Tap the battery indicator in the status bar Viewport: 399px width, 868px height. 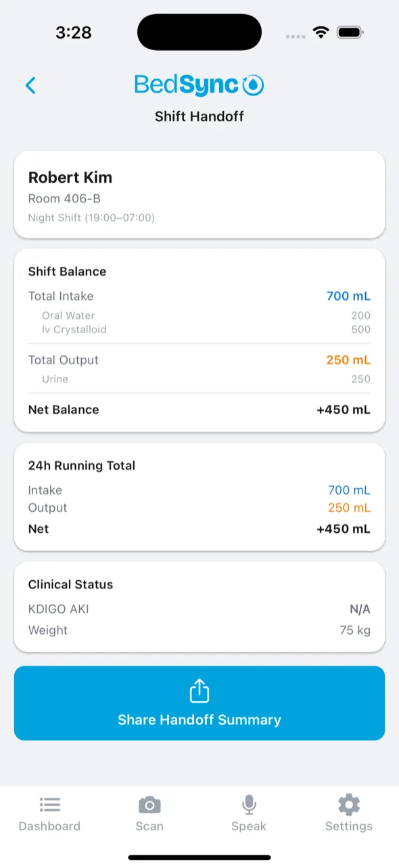click(350, 31)
